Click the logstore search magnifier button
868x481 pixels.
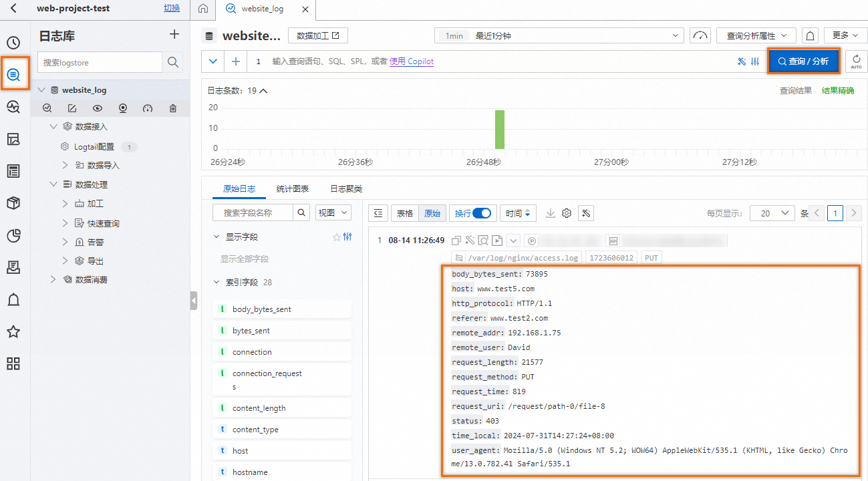(x=173, y=62)
